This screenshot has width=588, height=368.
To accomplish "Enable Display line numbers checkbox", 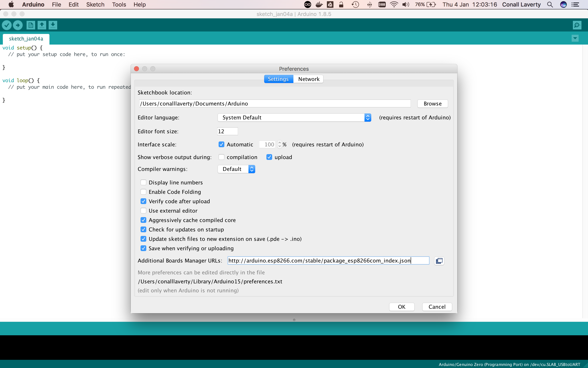I will pos(143,183).
